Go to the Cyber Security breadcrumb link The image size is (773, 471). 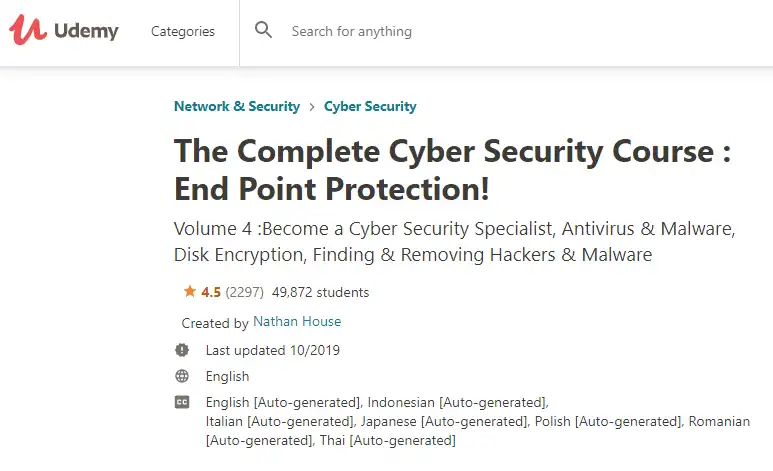(370, 106)
